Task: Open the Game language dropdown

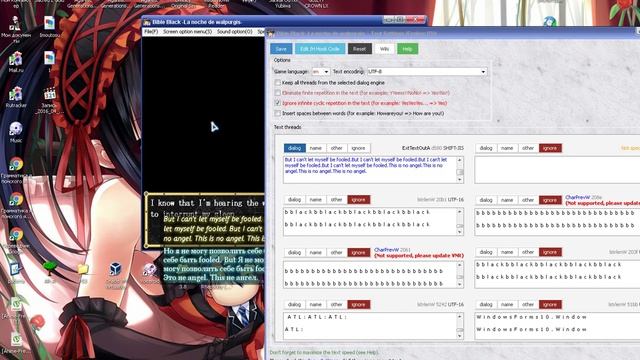Action: click(320, 71)
